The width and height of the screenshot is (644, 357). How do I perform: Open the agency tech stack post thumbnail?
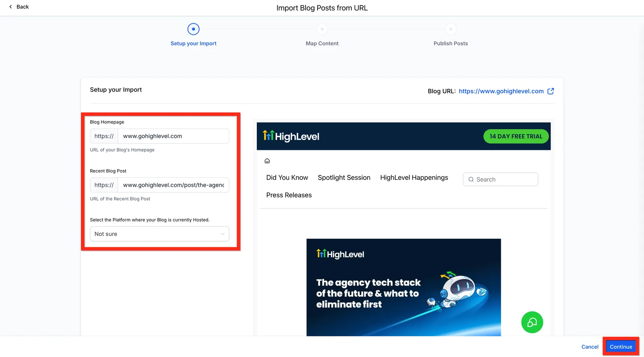point(404,287)
